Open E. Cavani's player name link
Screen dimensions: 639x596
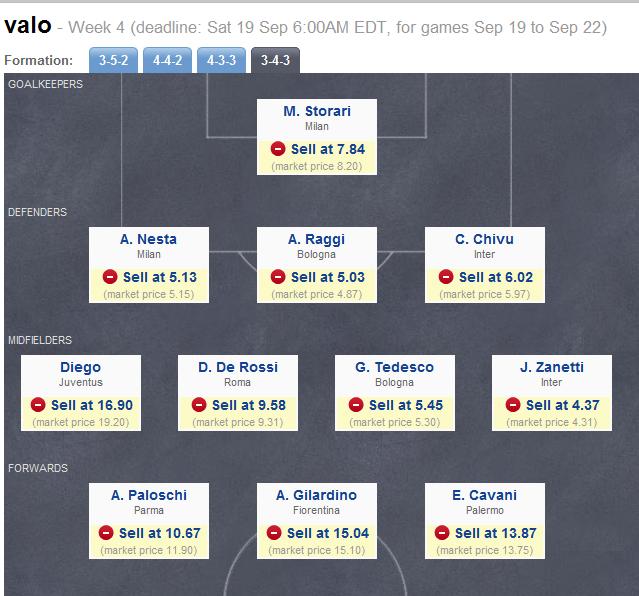point(484,495)
